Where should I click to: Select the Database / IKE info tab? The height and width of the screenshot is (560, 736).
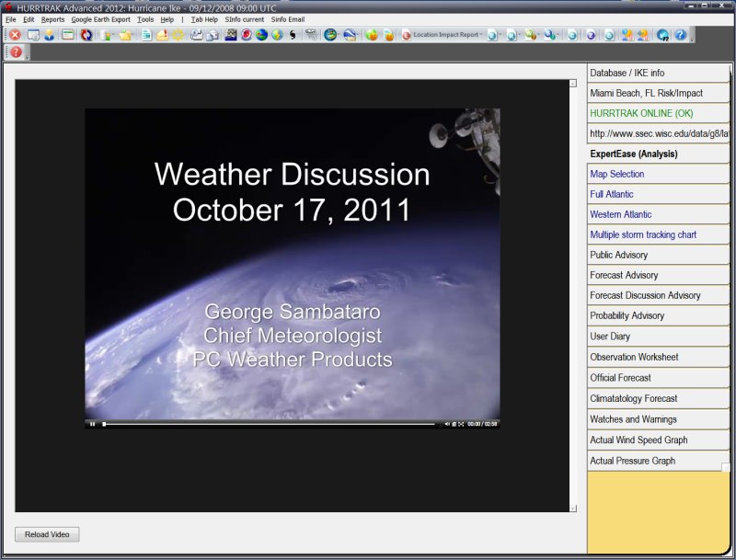click(658, 73)
